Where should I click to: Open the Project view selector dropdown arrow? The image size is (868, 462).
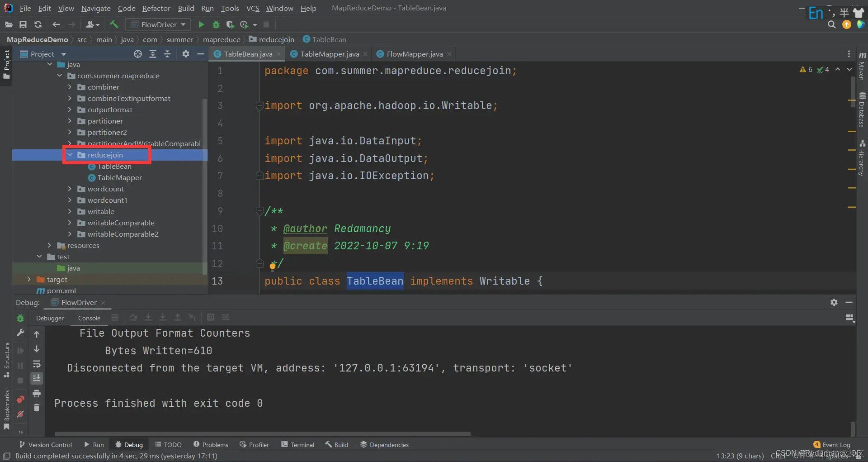(x=64, y=54)
